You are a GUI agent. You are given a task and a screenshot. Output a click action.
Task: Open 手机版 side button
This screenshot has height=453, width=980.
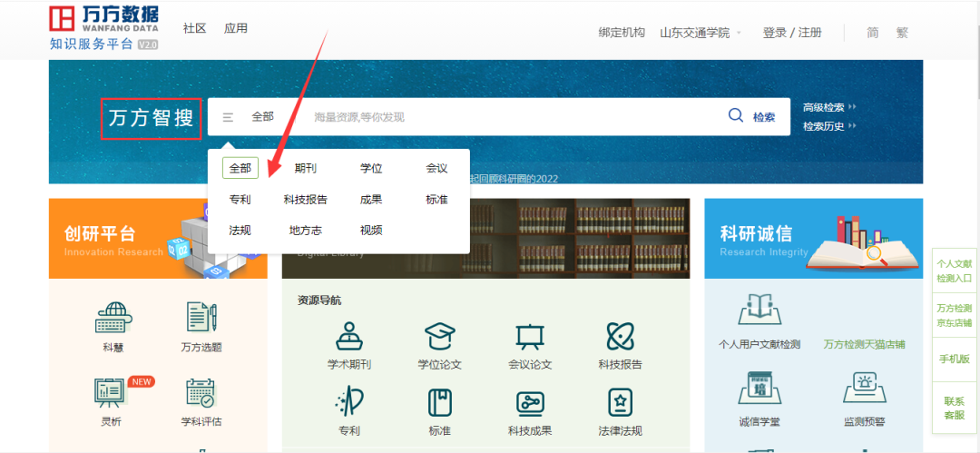(x=954, y=359)
